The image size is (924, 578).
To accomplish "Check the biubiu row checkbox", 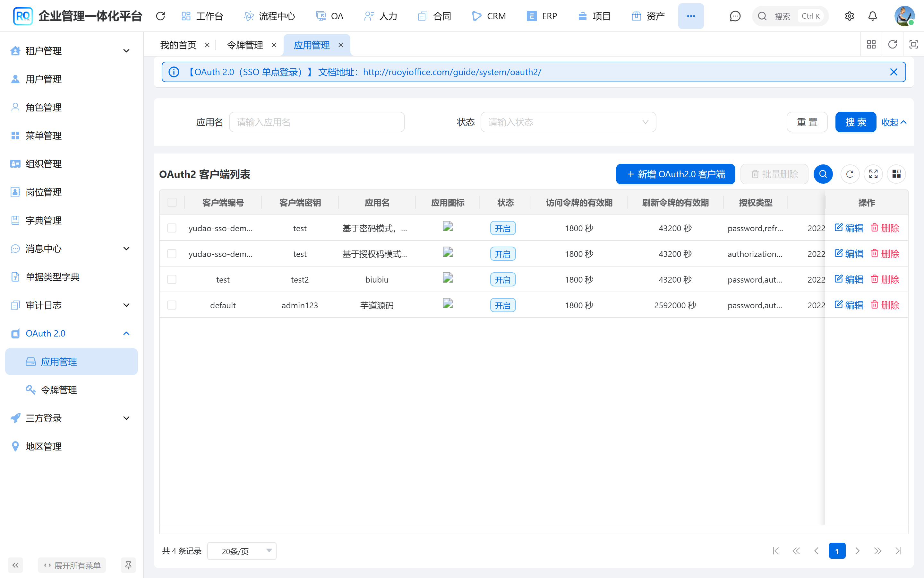I will coord(172,279).
